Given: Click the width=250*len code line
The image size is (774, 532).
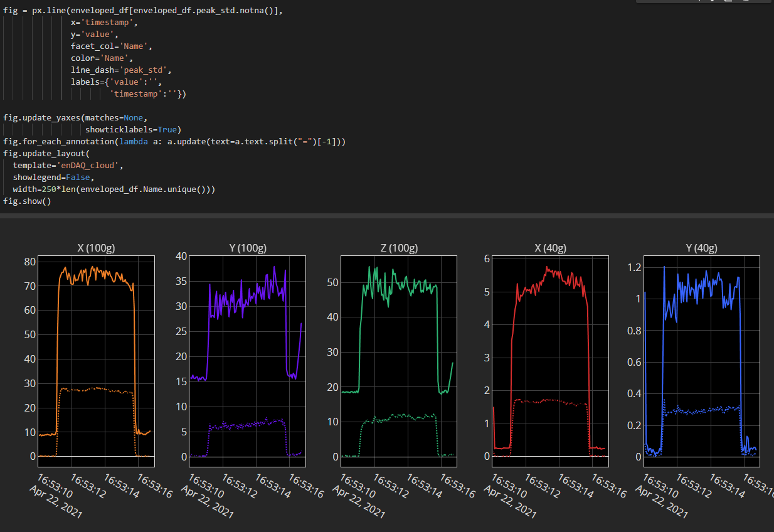Looking at the screenshot, I should (114, 189).
